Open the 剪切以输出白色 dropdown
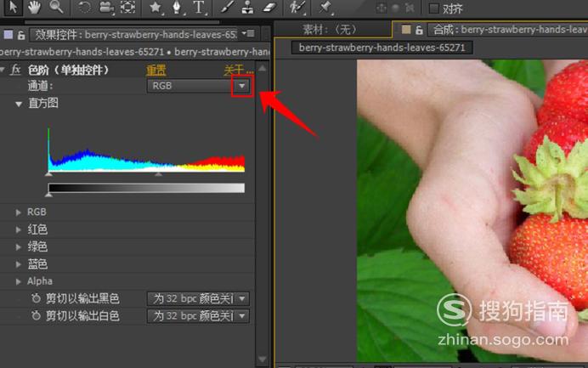588x368 pixels. [x=198, y=316]
